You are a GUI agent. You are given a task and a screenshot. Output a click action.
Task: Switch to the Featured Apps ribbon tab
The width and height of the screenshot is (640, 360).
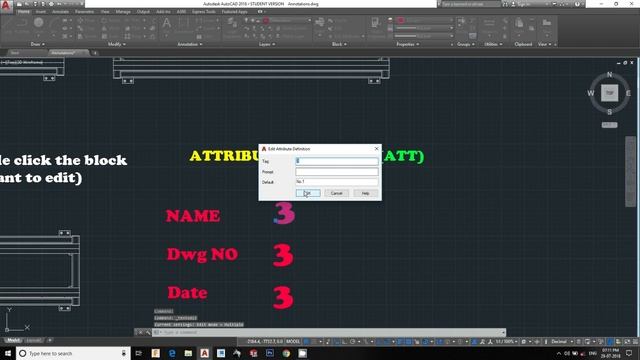235,11
